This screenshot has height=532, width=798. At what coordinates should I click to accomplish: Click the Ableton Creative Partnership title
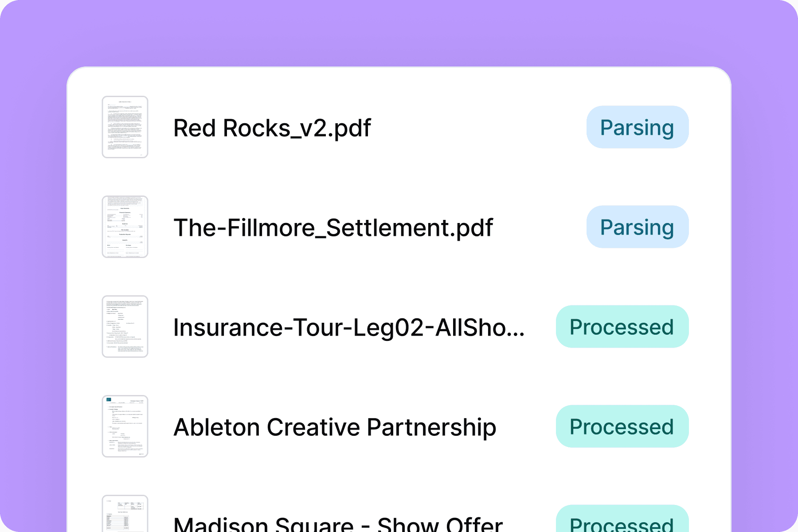(x=335, y=427)
